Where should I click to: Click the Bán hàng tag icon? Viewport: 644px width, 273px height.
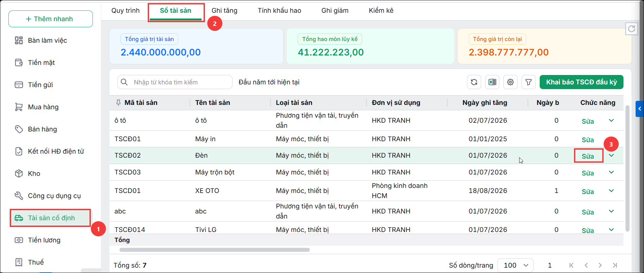pyautogui.click(x=19, y=129)
